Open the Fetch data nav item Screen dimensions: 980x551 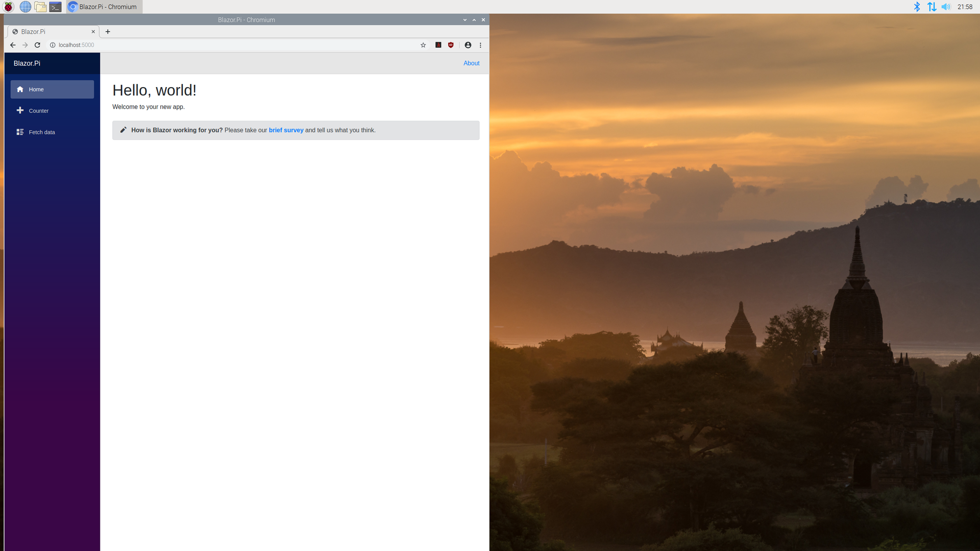tap(42, 132)
